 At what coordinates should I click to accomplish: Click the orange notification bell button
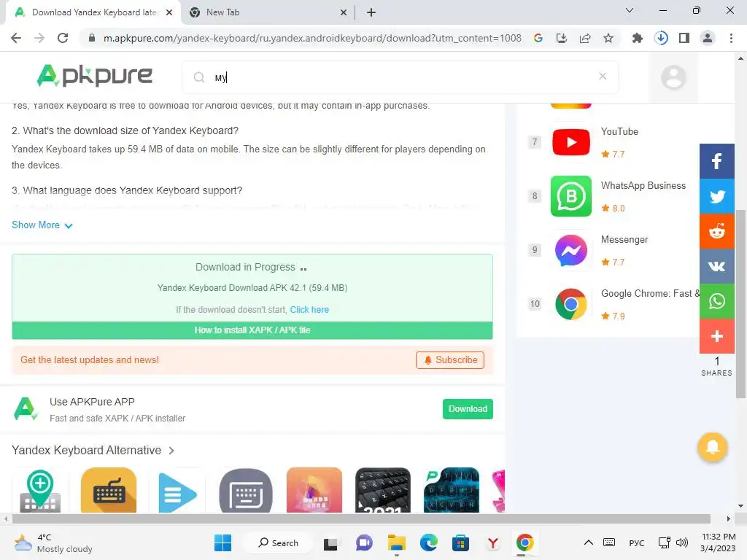coord(712,447)
